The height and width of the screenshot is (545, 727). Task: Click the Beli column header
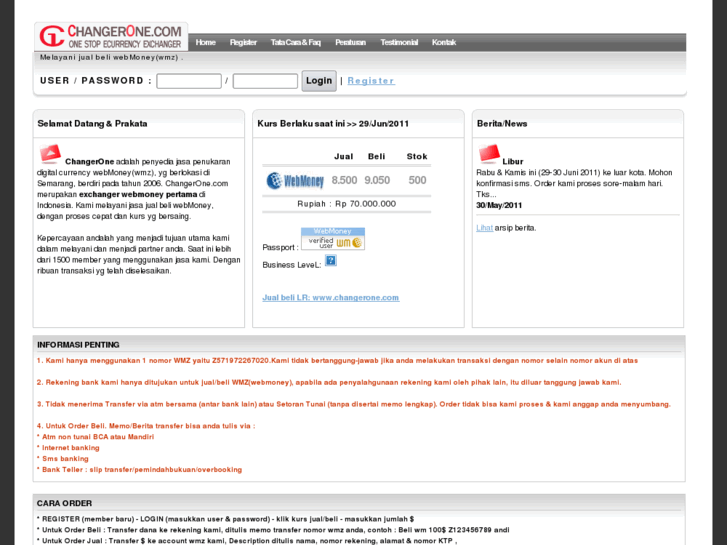376,157
